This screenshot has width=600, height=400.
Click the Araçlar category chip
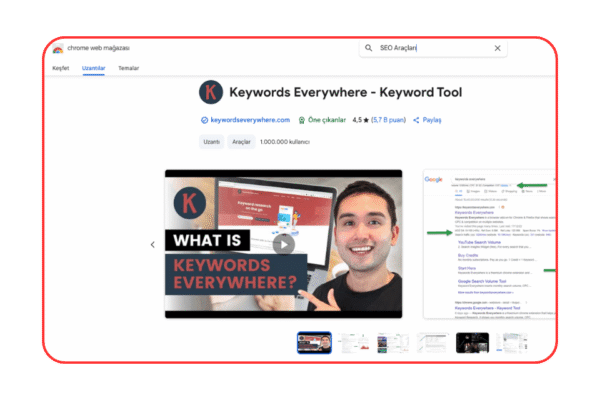click(241, 142)
